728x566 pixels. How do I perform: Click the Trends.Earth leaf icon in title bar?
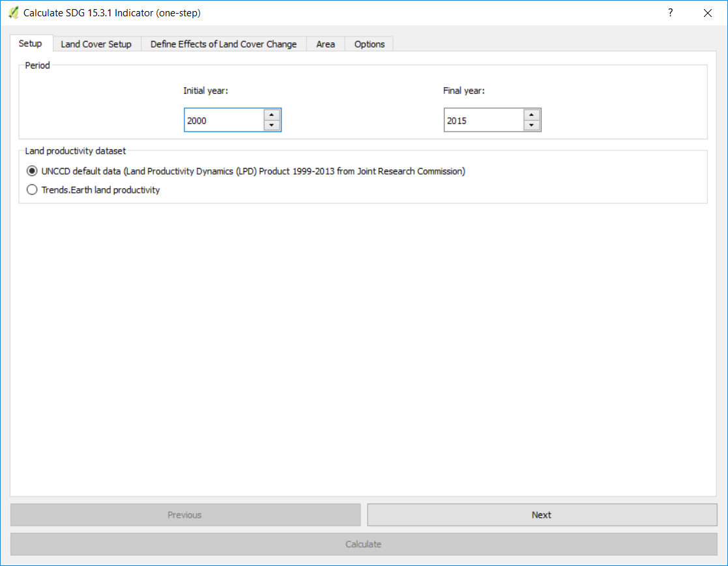(13, 12)
